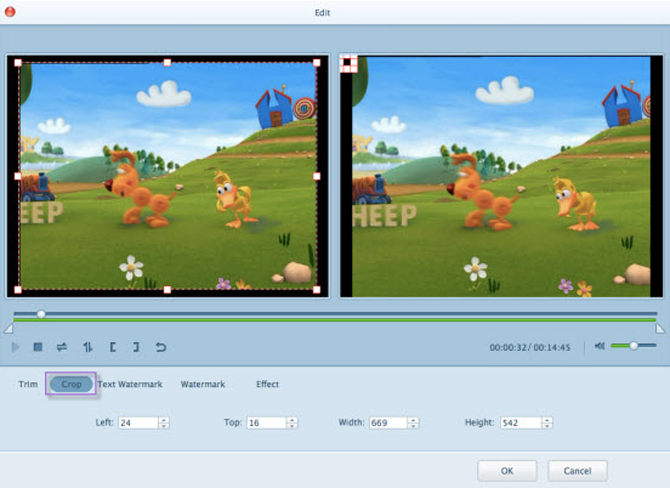
Task: Click the undo reset arrow icon
Action: [160, 347]
